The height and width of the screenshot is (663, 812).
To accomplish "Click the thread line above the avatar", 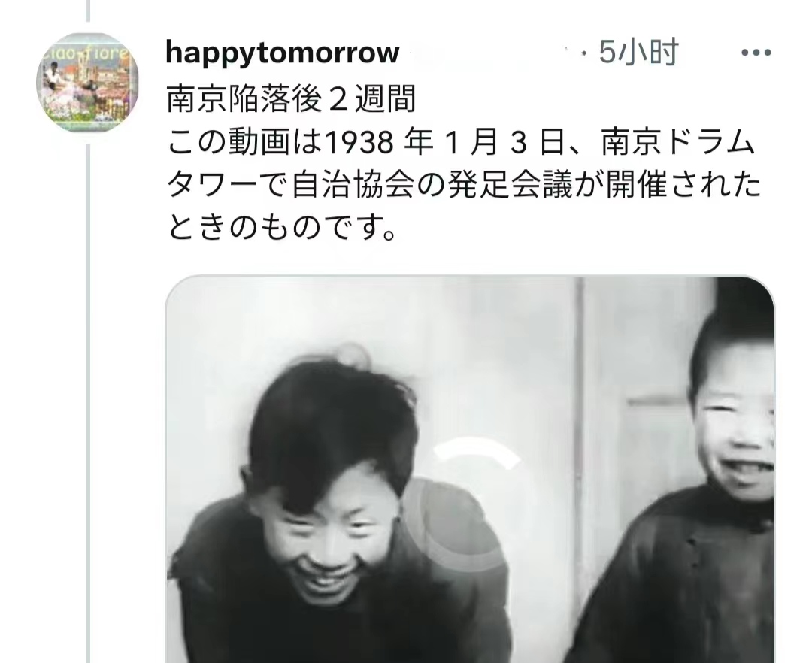I will point(87,11).
